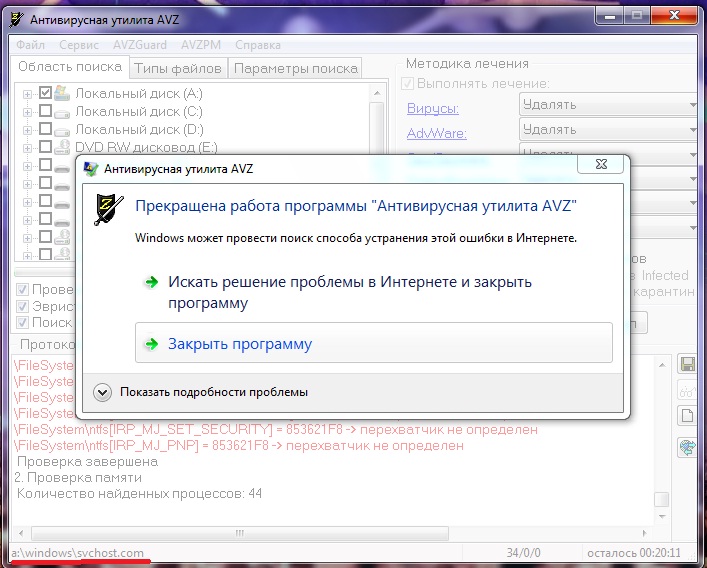Click green arrow beside Закрыть программу
Screen dimensions: 707x568
(152, 344)
